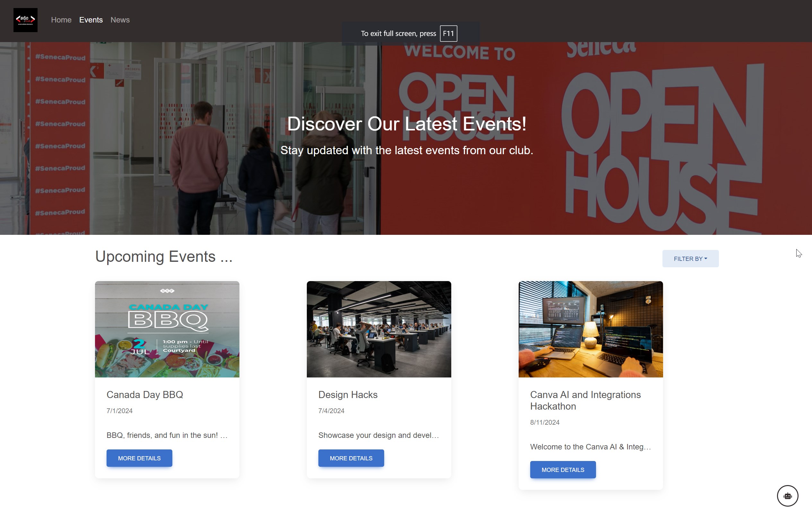Click the SDC club logo icon

tap(25, 20)
